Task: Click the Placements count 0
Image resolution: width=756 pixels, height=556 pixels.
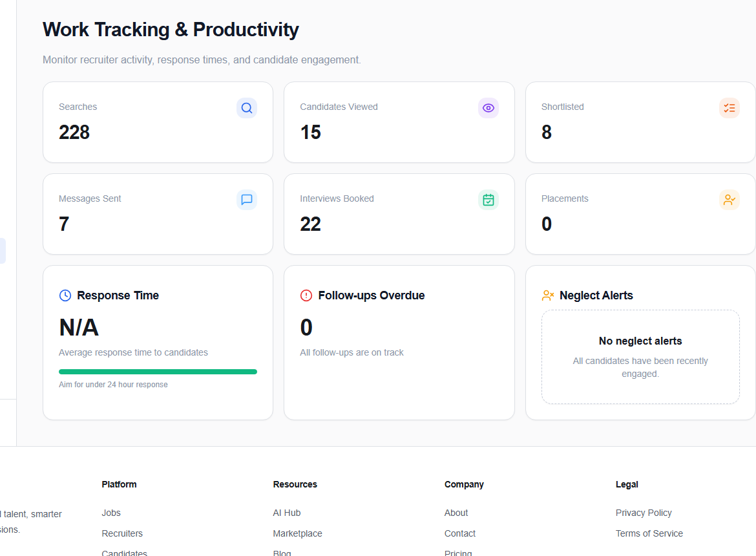Action: coord(546,224)
